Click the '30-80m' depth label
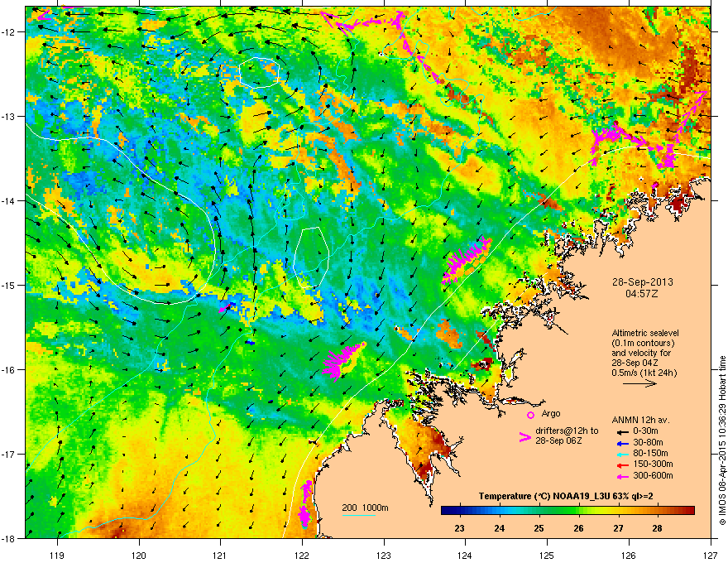The height and width of the screenshot is (563, 728). (648, 443)
